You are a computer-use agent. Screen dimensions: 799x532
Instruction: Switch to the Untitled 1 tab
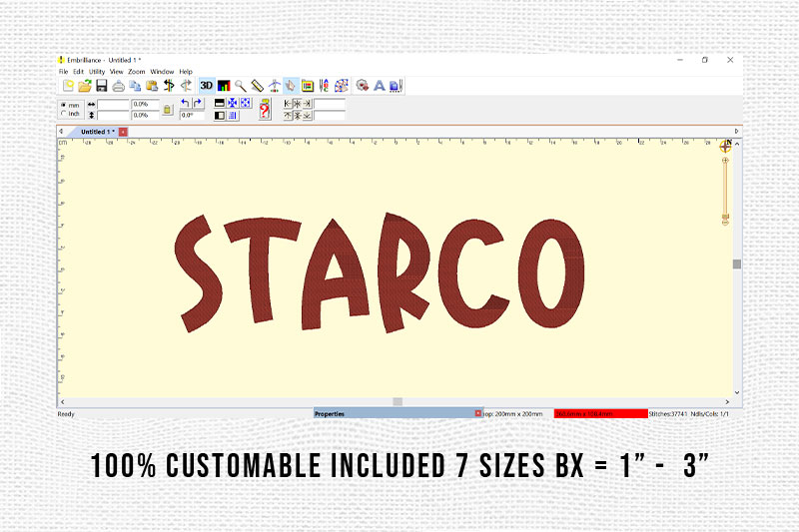pos(97,132)
